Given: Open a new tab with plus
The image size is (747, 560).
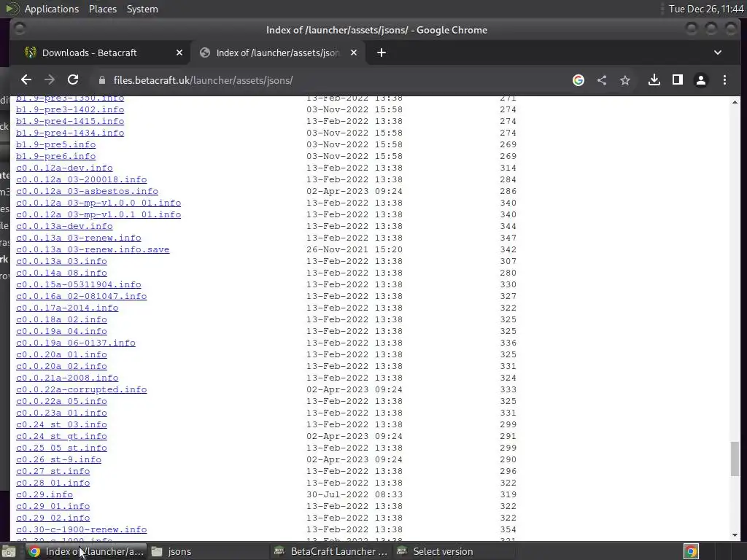Looking at the screenshot, I should [x=381, y=52].
